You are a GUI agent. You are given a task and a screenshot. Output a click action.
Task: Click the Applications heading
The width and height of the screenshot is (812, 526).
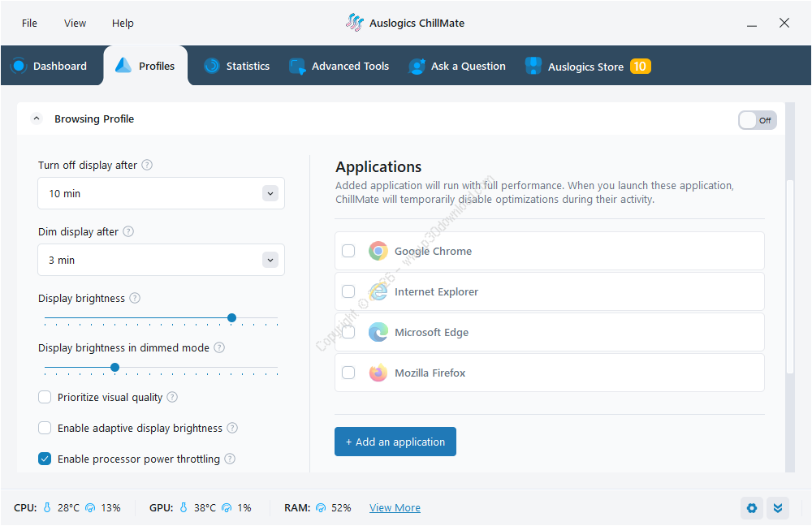point(378,166)
